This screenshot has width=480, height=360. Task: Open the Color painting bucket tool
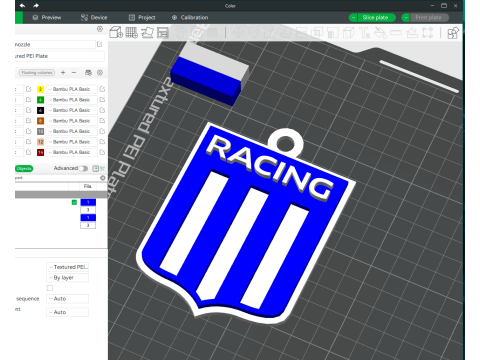tap(380, 32)
